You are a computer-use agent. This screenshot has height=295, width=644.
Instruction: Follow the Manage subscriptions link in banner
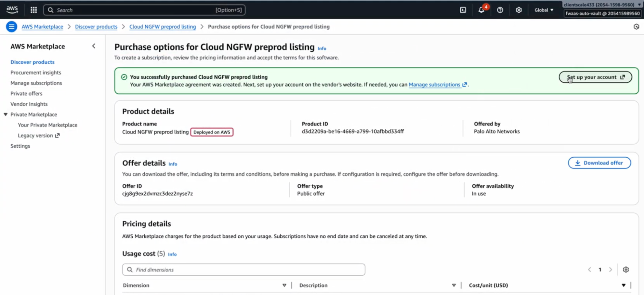pos(437,85)
